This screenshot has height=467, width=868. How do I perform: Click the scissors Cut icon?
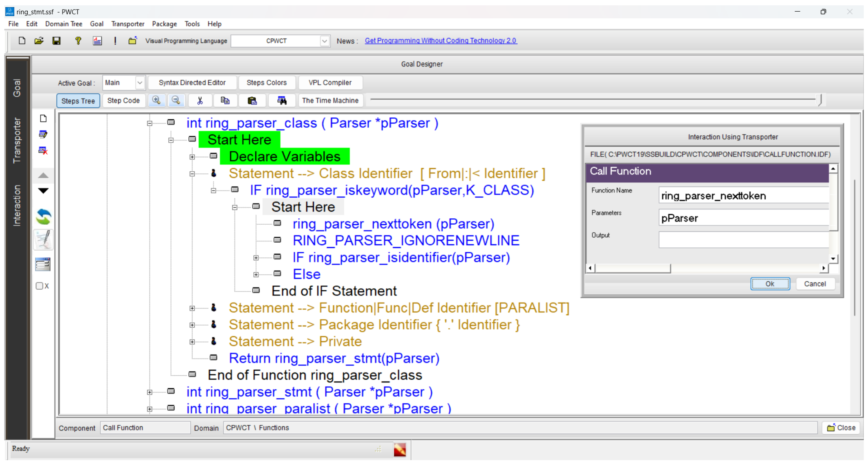click(200, 101)
